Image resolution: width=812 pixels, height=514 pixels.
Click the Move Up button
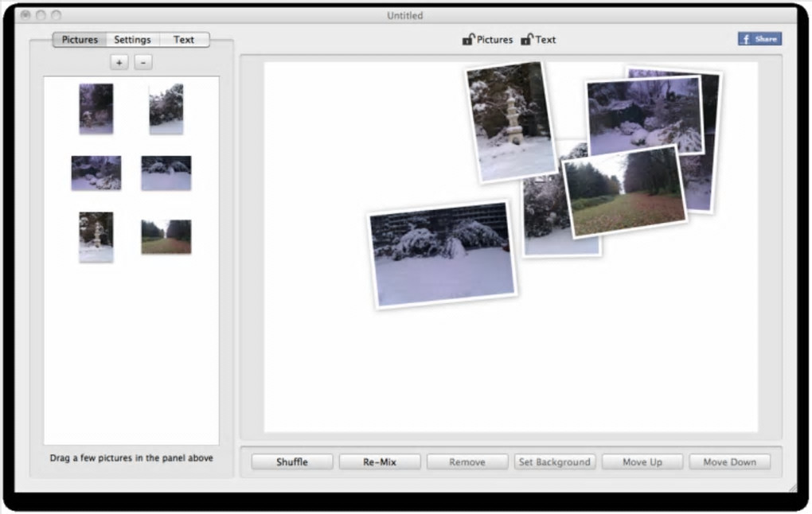tap(642, 461)
